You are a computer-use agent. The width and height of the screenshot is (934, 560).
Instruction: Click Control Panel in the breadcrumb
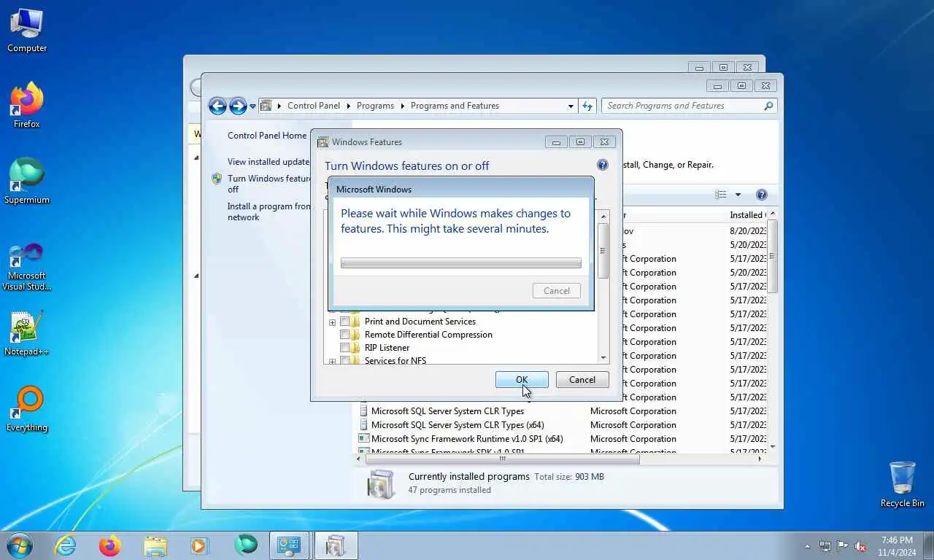[x=314, y=106]
